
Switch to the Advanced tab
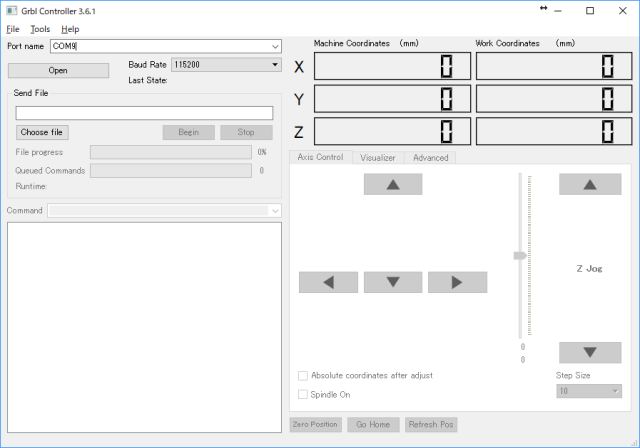click(431, 157)
